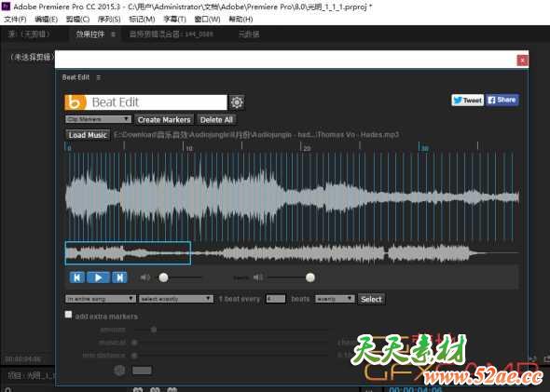Enable add extra markers checkbox
The image size is (550, 392).
tap(68, 314)
